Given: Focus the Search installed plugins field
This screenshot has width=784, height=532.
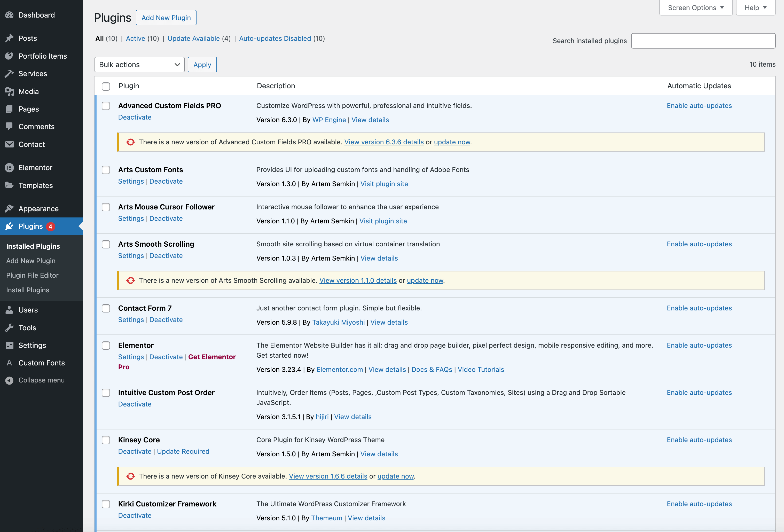Looking at the screenshot, I should (703, 41).
